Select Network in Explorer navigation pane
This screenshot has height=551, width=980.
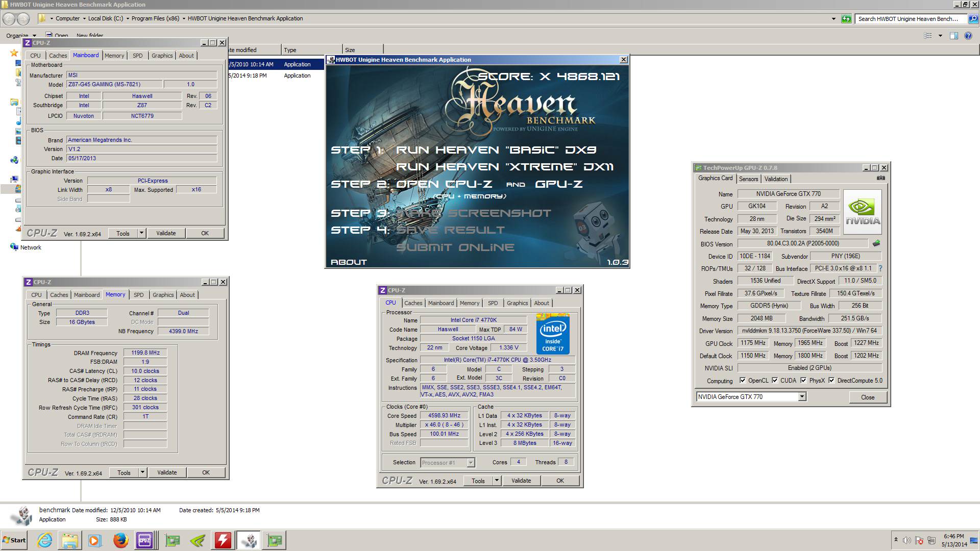pos(31,247)
